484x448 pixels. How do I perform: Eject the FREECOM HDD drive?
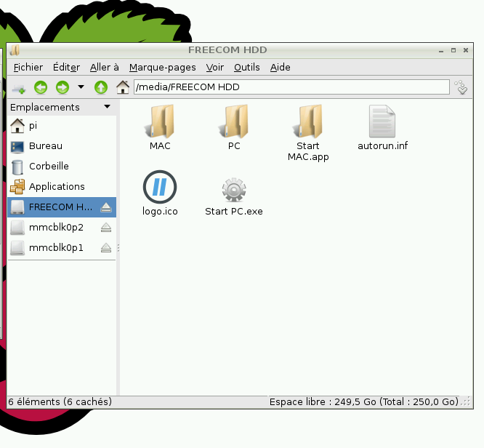pos(106,207)
